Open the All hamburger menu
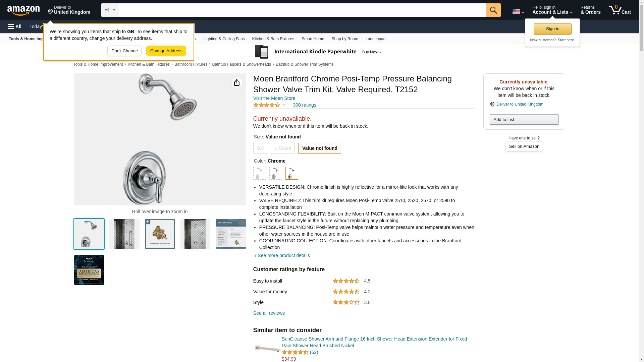 (x=15, y=26)
